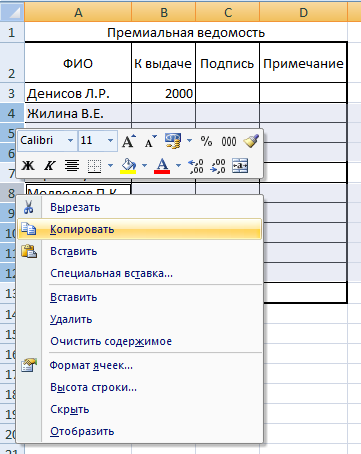This screenshot has height=454, width=361.
Task: Click cell Жилина В.Е.
Action: 78,113
